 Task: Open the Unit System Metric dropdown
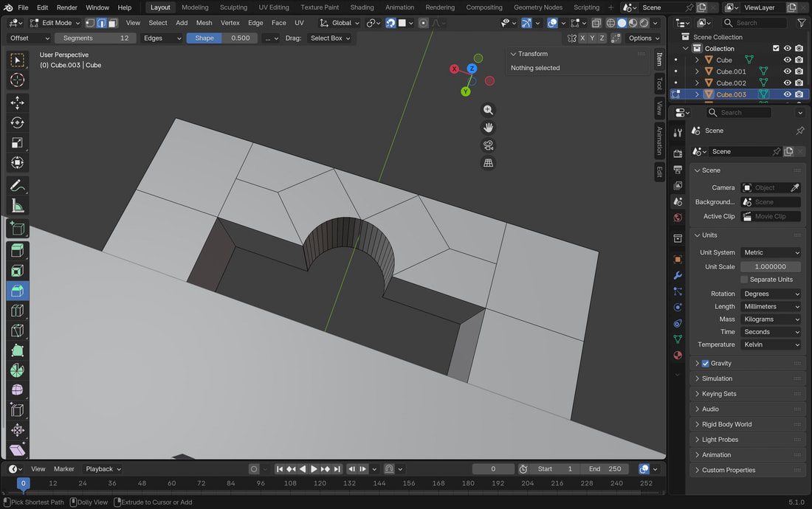[770, 252]
